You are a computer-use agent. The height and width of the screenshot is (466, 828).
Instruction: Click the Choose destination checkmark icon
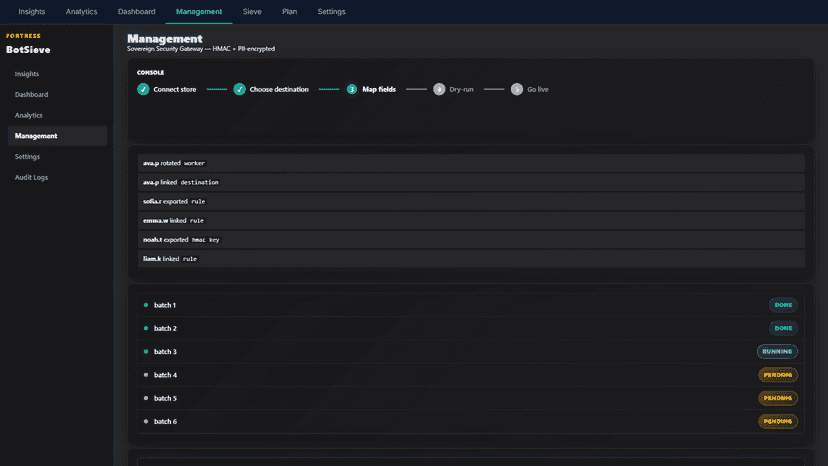pyautogui.click(x=239, y=89)
